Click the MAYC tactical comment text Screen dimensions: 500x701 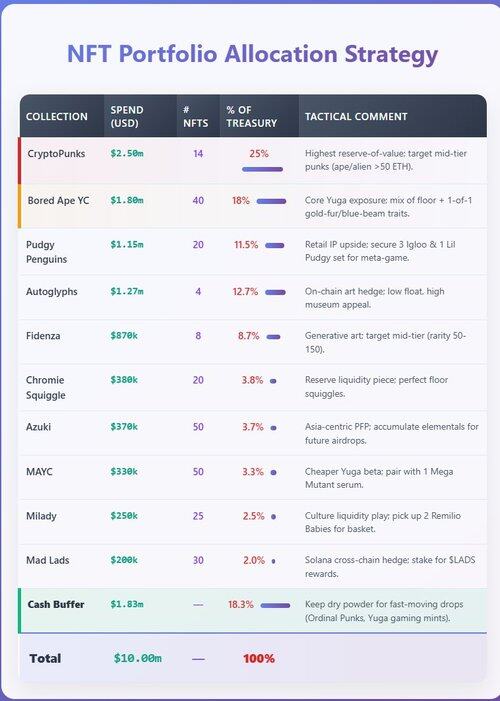379,478
